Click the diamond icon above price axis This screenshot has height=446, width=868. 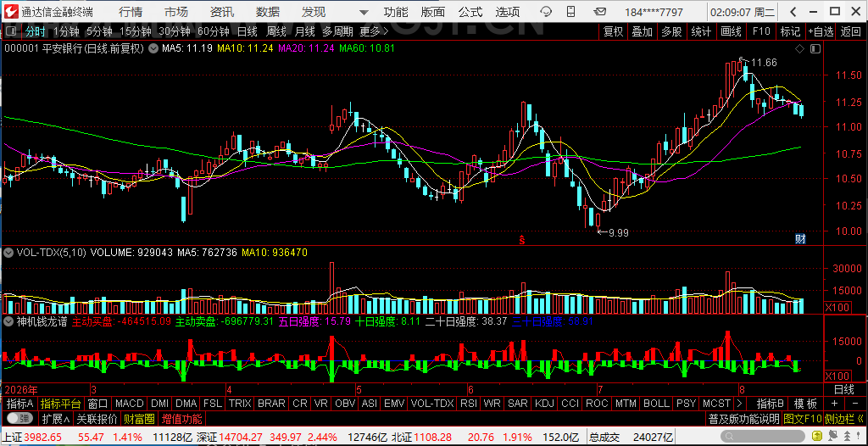799,49
